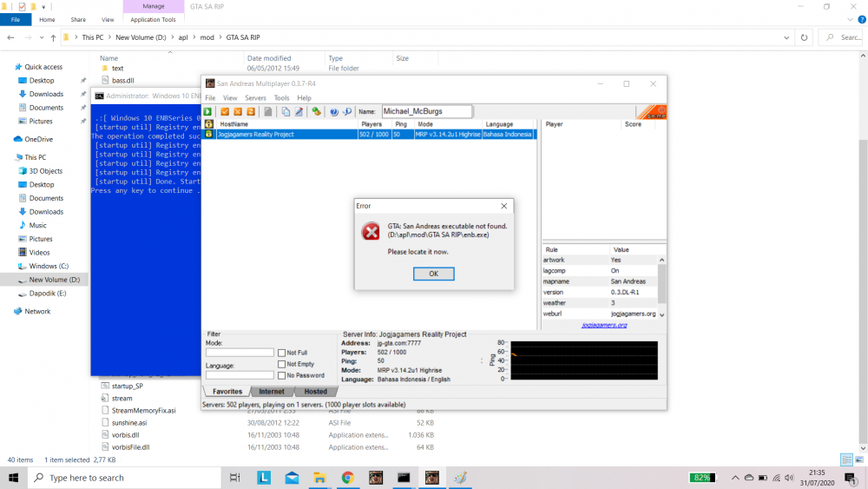The image size is (868, 489).
Task: Click the Command Prompt taskbar icon
Action: pyautogui.click(x=404, y=478)
